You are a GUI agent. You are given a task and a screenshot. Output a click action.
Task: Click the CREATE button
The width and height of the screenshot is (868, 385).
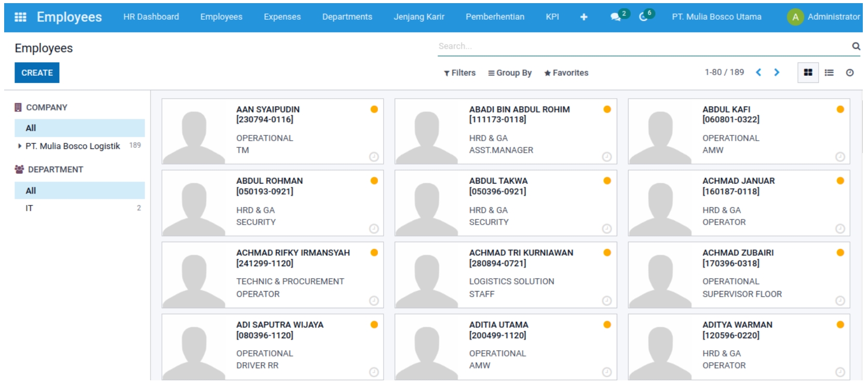coord(37,73)
